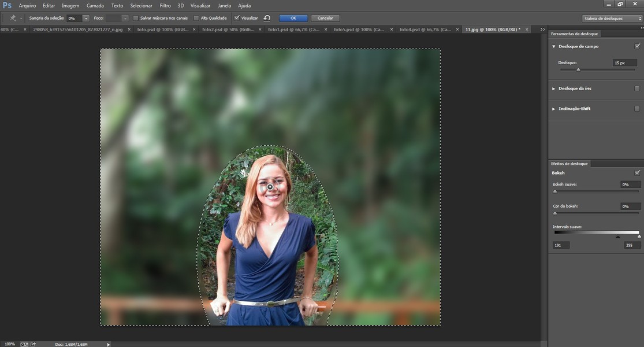
Task: Close the 11.jpg document tab
Action: (x=527, y=29)
